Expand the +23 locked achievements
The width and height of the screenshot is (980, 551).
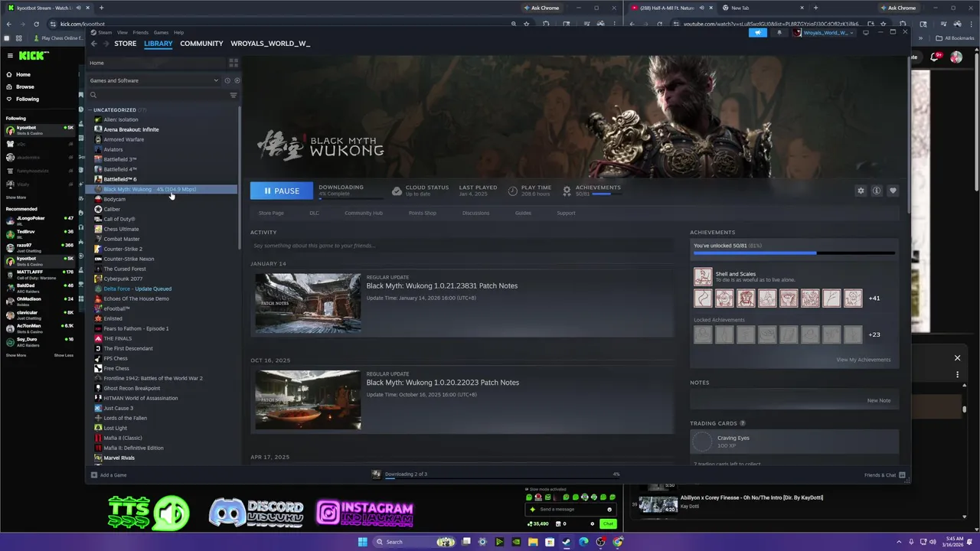[874, 334]
